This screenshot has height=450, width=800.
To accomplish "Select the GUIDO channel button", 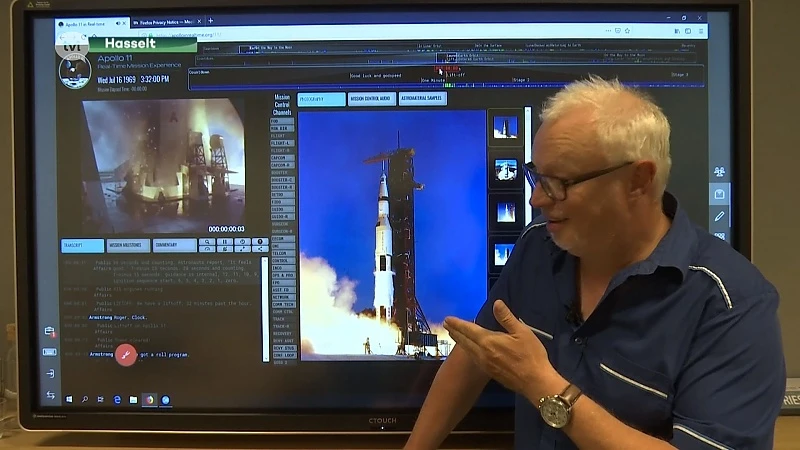I will pyautogui.click(x=282, y=209).
